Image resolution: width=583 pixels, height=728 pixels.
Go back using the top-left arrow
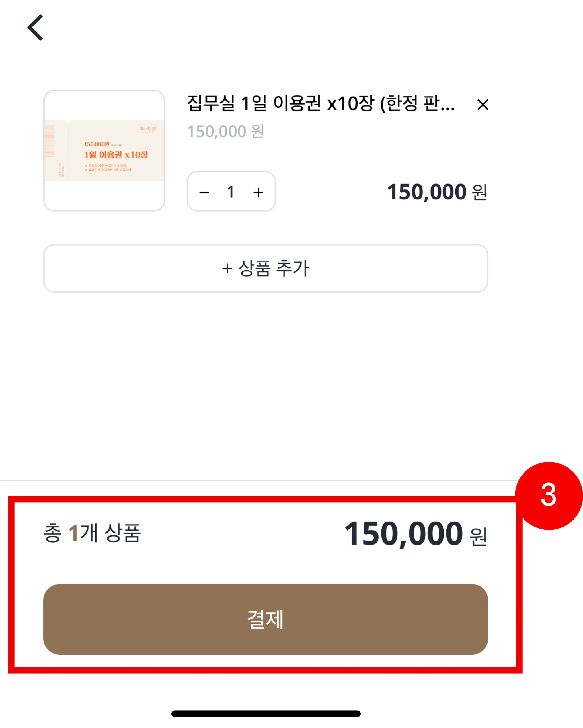35,27
